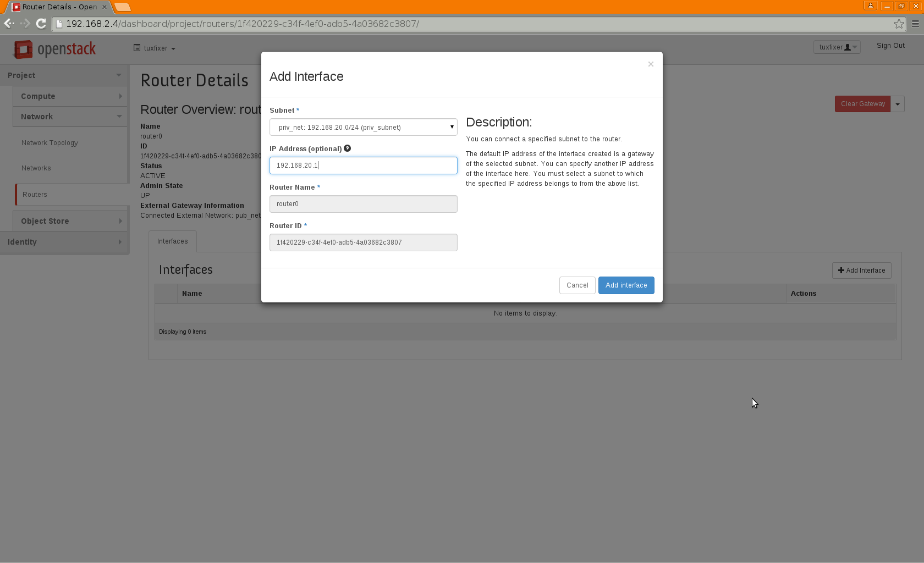Click the help icon beside IP Address
This screenshot has width=924, height=563.
pyautogui.click(x=347, y=148)
